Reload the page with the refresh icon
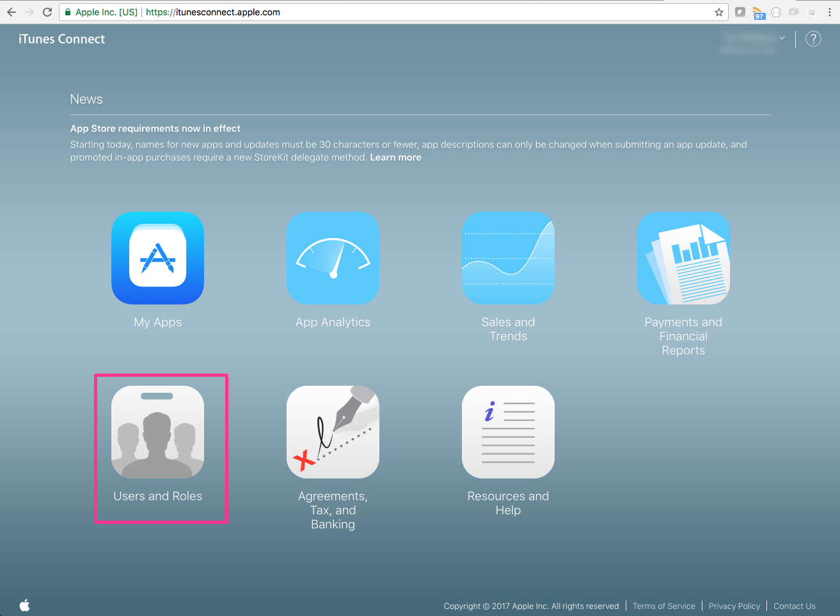840x616 pixels. 47,12
